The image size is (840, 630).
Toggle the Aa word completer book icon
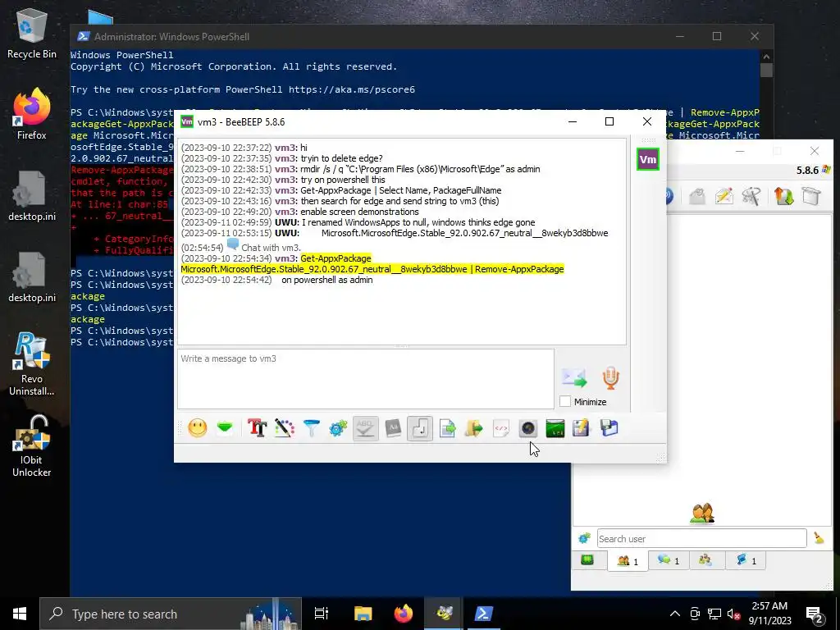393,428
